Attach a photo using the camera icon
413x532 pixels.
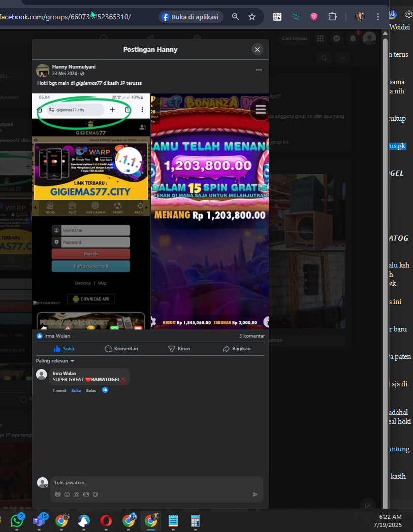[76, 494]
